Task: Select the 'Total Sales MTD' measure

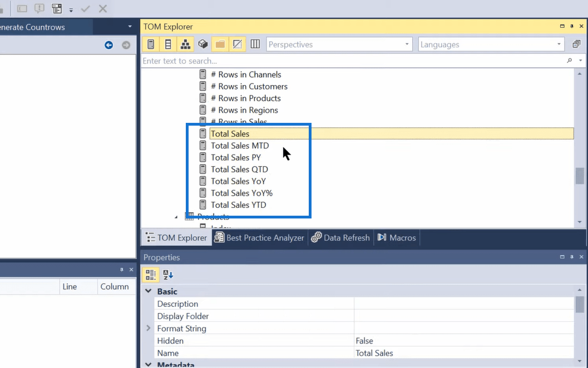Action: 240,146
